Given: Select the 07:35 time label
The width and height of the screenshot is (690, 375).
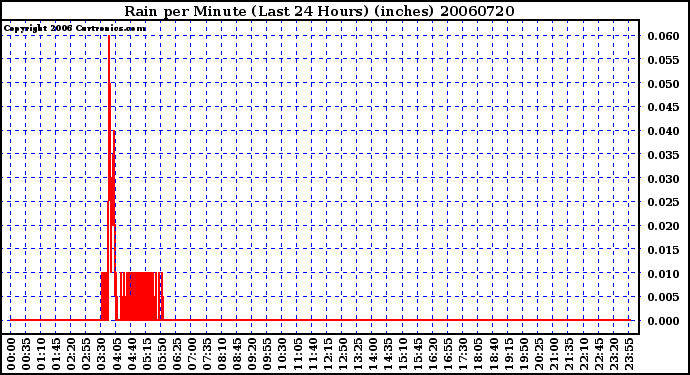Looking at the screenshot, I should 206,354.
